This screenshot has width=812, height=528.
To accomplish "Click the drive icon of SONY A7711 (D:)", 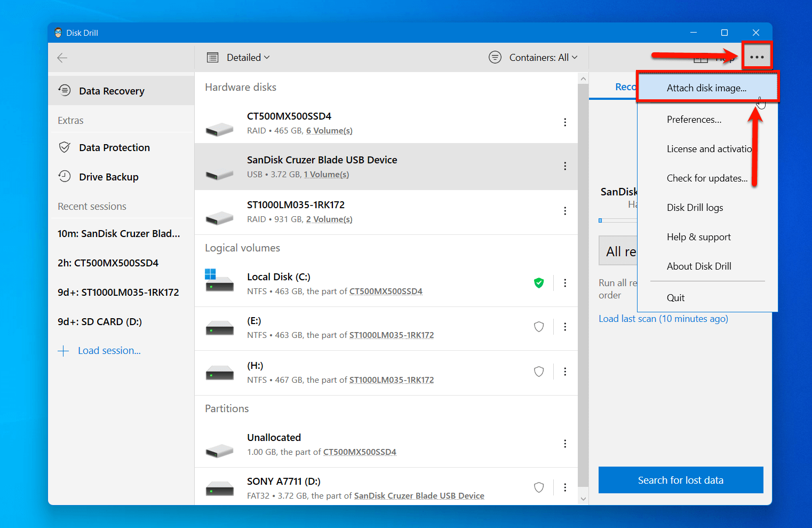I will tap(219, 488).
